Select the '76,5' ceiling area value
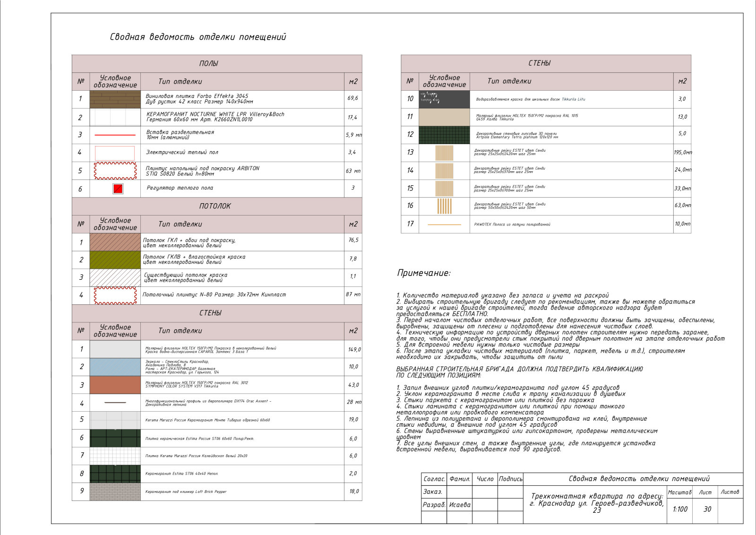 pos(353,240)
